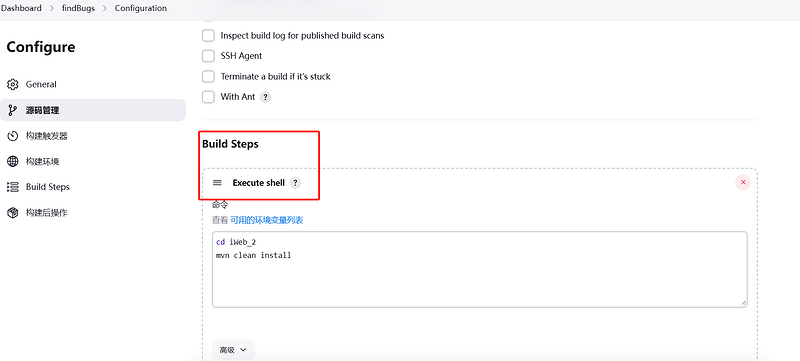Expand the 高级 advanced options dropdown
Viewport: 800px width, 361px height.
pos(233,350)
